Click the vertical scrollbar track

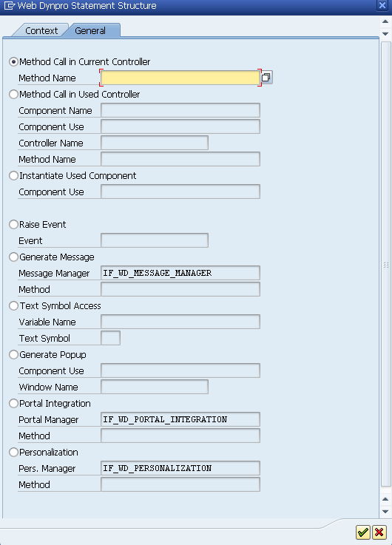click(386, 264)
